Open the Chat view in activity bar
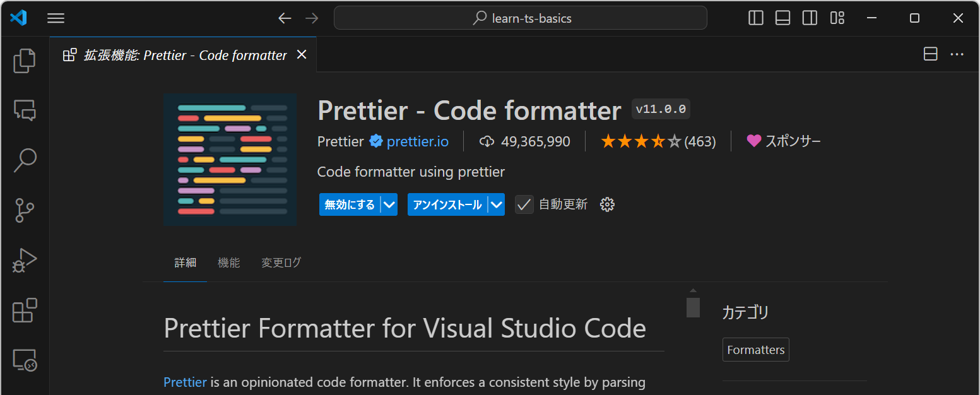The height and width of the screenshot is (395, 980). (x=25, y=110)
